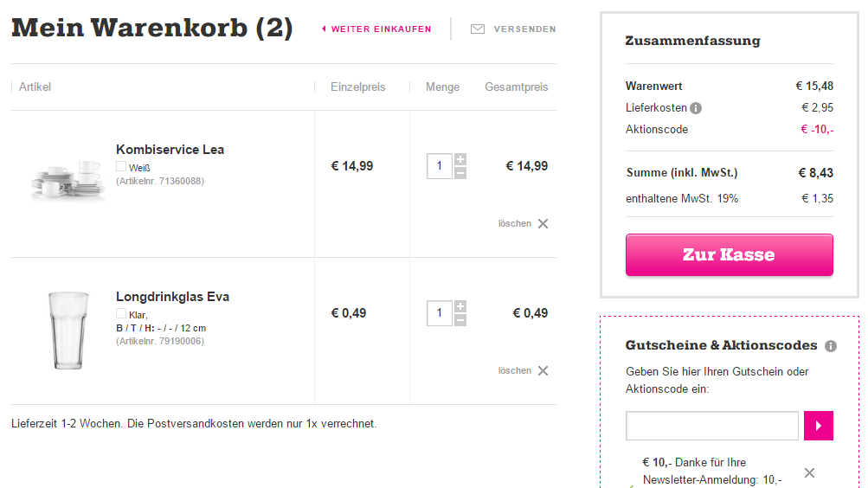
Task: Focus the voucher code input field
Action: coord(712,426)
